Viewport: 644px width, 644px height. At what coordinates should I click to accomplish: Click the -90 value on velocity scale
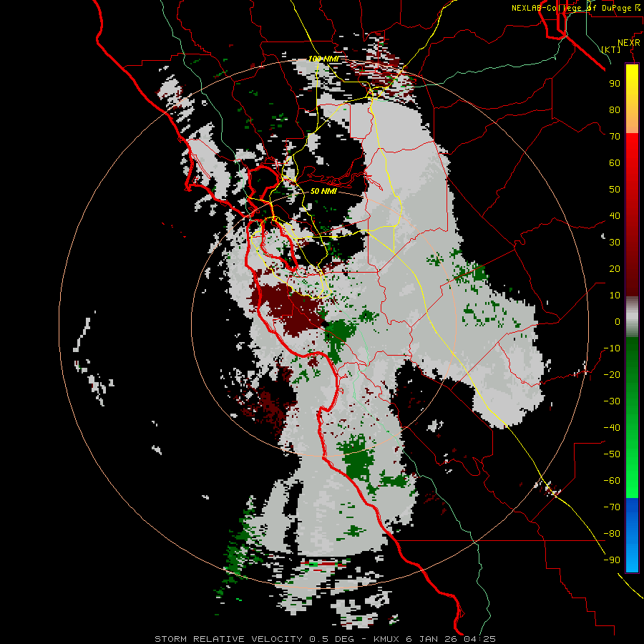tap(612, 560)
